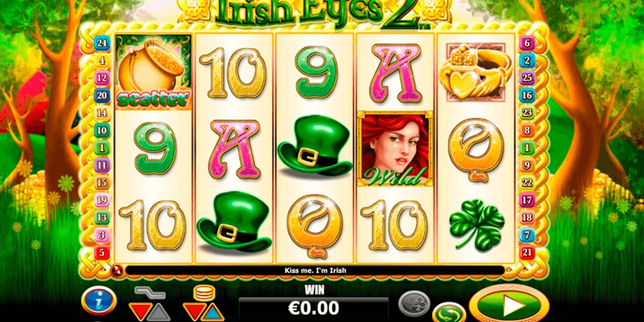Select payline 21 marker on right
This screenshot has width=644, height=322.
coord(527,251)
